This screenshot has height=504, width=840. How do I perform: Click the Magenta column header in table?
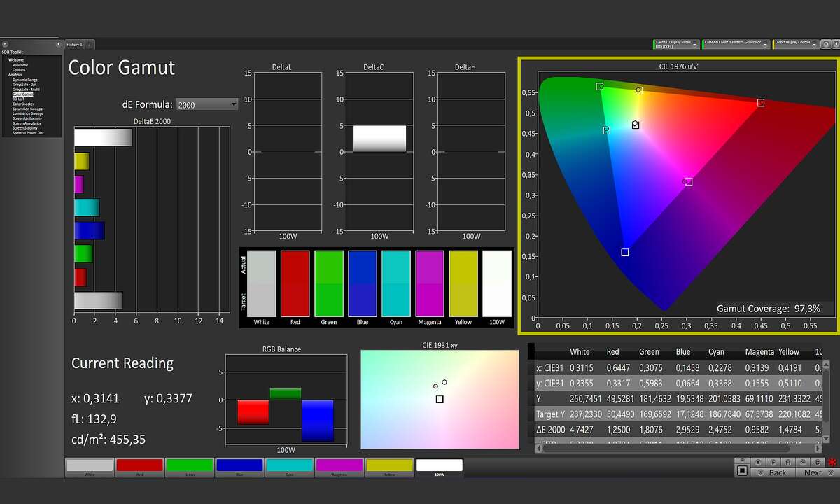(x=759, y=352)
